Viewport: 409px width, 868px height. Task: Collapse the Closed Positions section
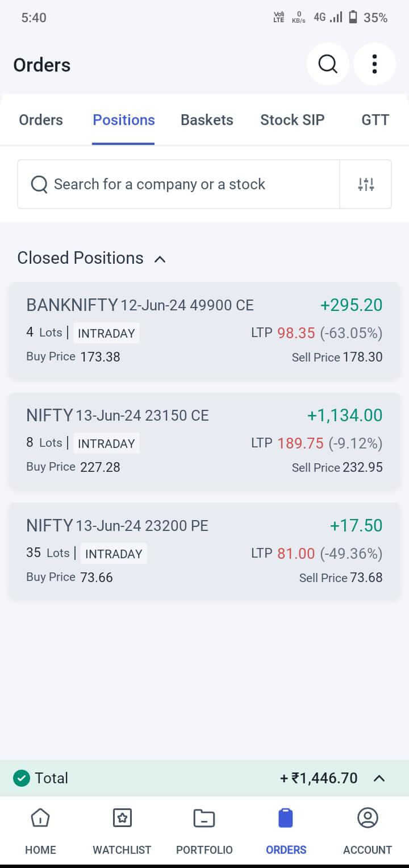[160, 259]
